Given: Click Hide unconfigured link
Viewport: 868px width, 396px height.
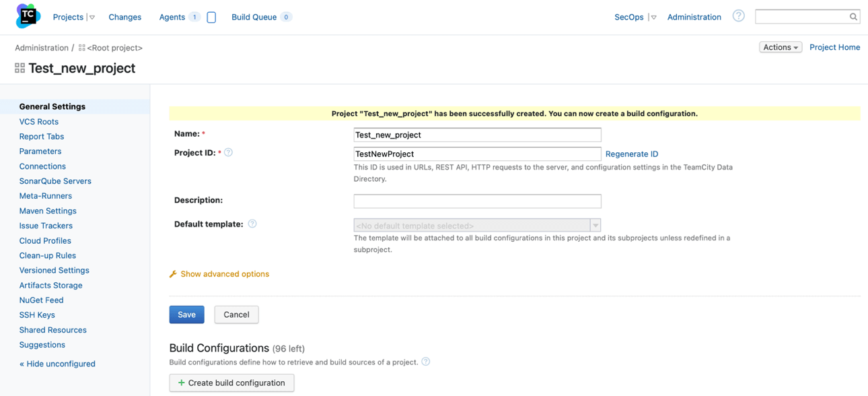Looking at the screenshot, I should 57,364.
